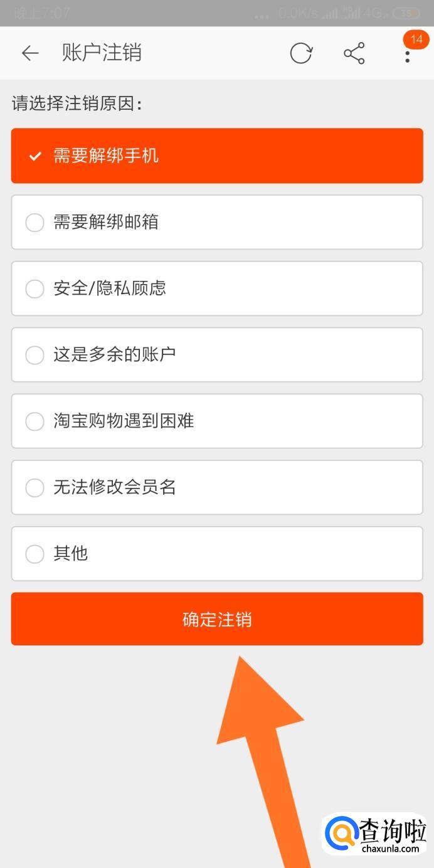Screen dimensions: 434x868
Task: Open the three-dot more options menu
Action: pyautogui.click(x=408, y=56)
